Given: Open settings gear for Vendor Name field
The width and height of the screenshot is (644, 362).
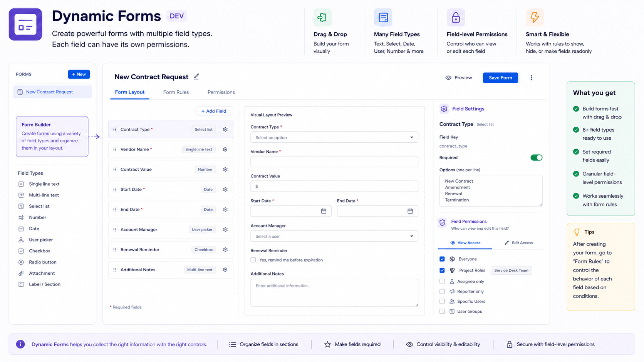Looking at the screenshot, I should click(225, 149).
